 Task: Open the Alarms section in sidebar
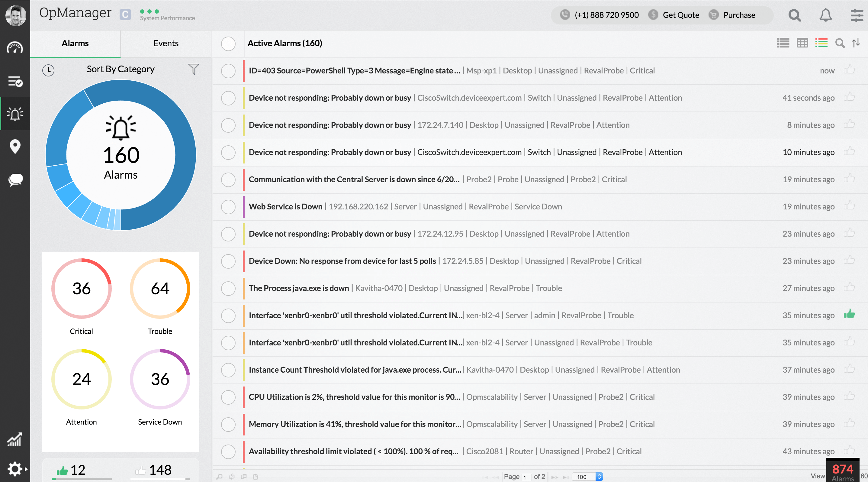coord(15,114)
